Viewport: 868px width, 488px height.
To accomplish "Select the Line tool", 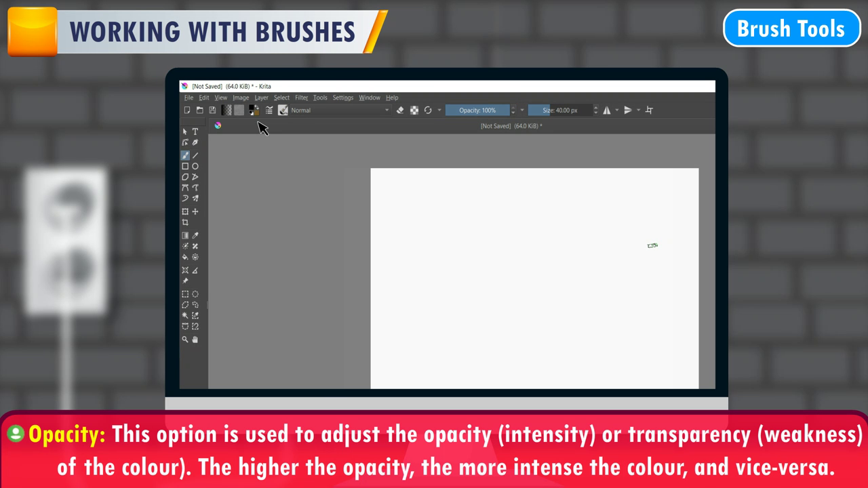I will (195, 155).
